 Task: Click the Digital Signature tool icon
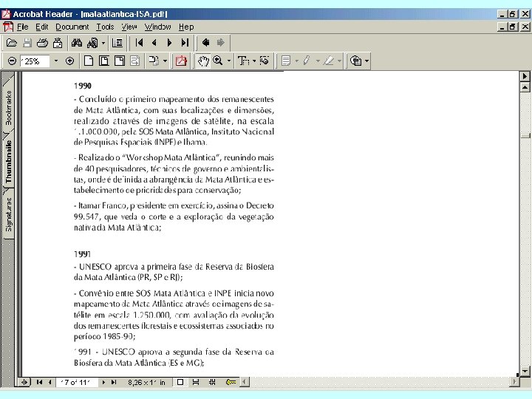[x=355, y=61]
